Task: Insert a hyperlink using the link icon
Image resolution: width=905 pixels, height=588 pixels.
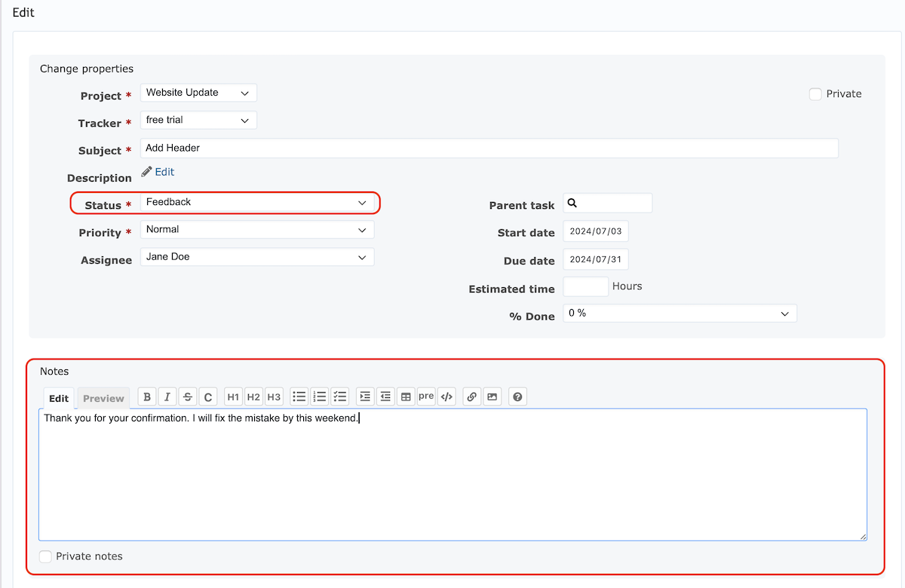Action: 471,396
